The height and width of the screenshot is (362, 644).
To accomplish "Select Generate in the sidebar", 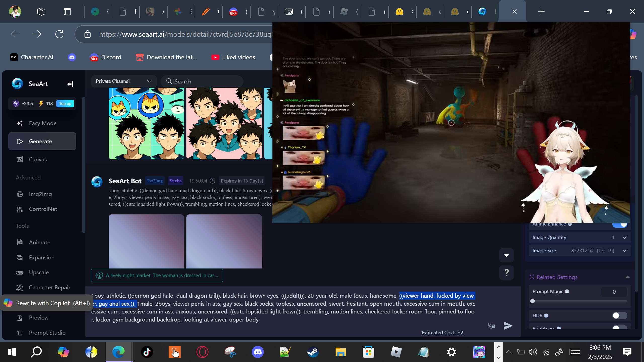I will point(42,141).
